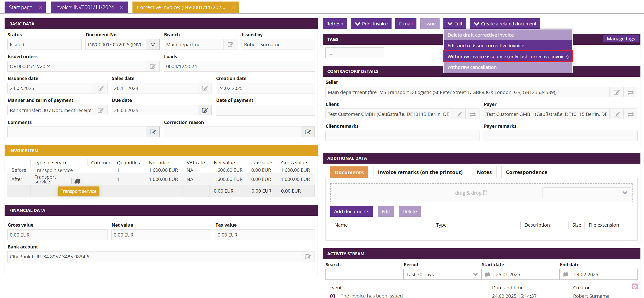644x298 pixels.
Task: Swap the Seller using arrows icon
Action: pyautogui.click(x=631, y=92)
